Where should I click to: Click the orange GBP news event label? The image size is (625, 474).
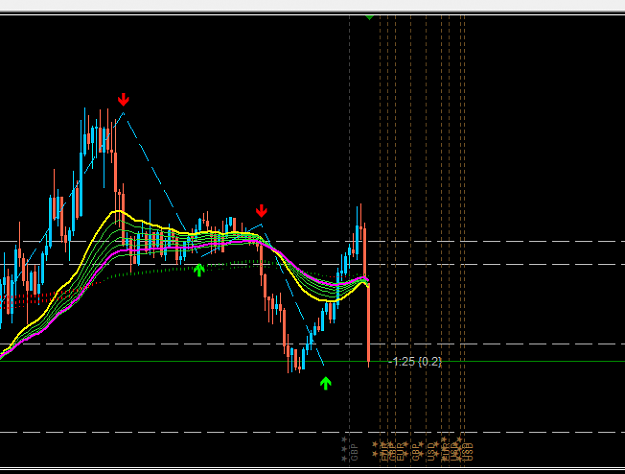tap(417, 452)
